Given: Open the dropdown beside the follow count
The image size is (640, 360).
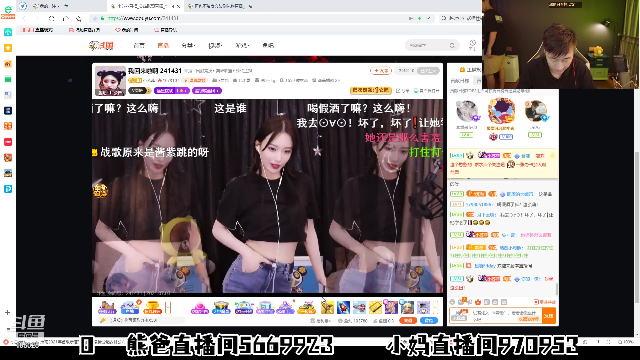Looking at the screenshot, I should [x=429, y=71].
